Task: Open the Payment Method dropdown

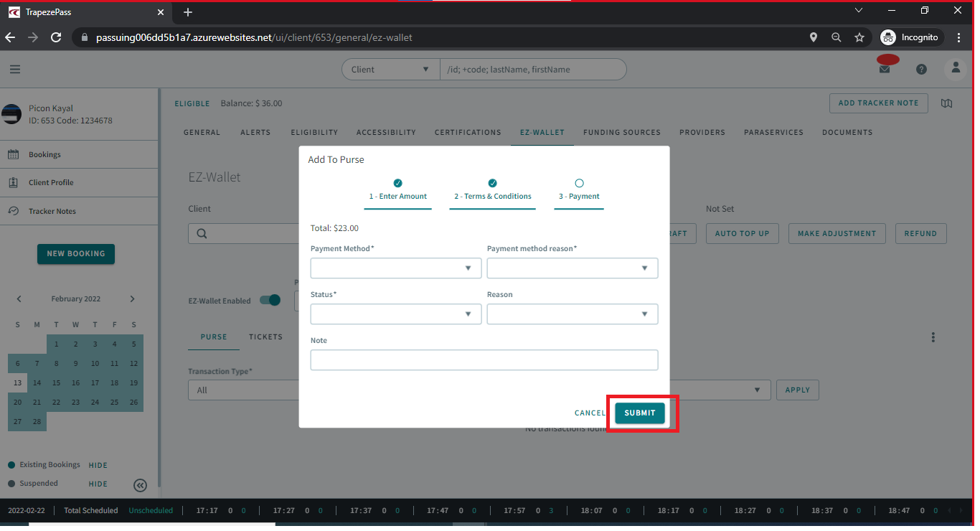Action: click(395, 268)
